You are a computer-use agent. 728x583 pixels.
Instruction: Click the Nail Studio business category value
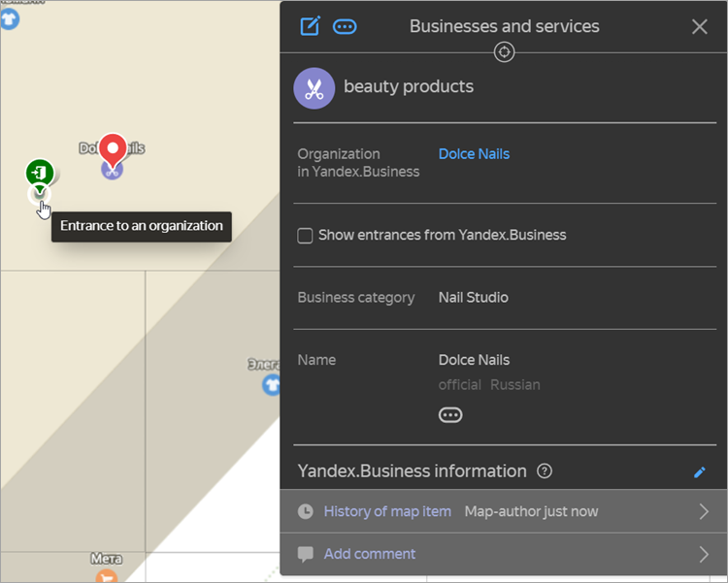coord(473,298)
